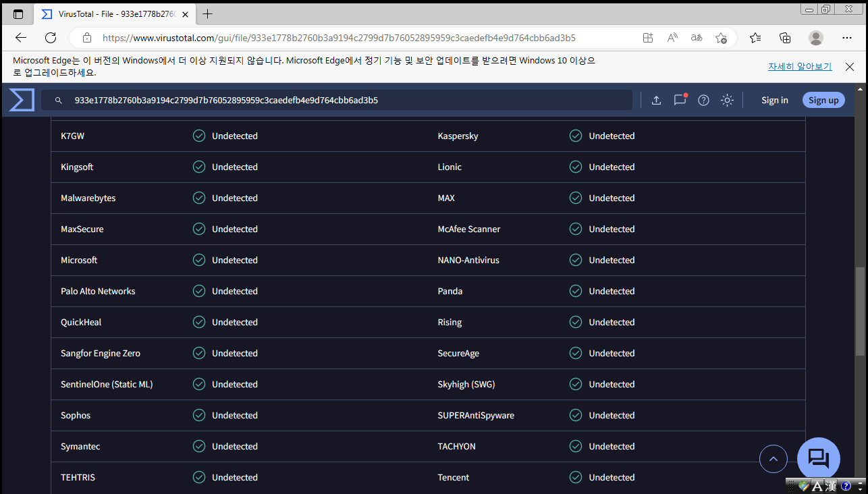Click the TEHTRIS engine name
This screenshot has height=494, width=868.
point(78,477)
